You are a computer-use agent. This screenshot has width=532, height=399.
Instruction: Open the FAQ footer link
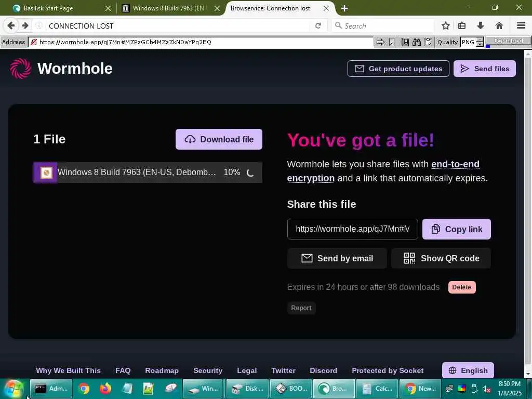coord(123,370)
